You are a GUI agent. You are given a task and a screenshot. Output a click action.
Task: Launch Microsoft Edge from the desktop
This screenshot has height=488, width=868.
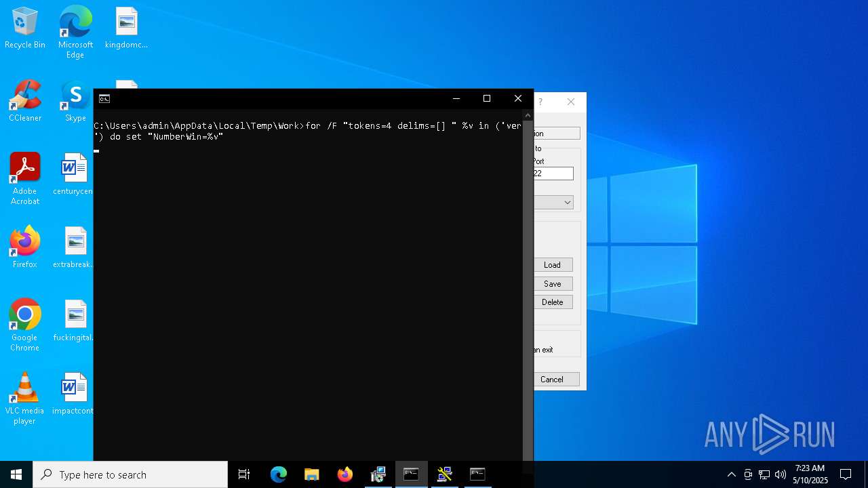coord(75,33)
